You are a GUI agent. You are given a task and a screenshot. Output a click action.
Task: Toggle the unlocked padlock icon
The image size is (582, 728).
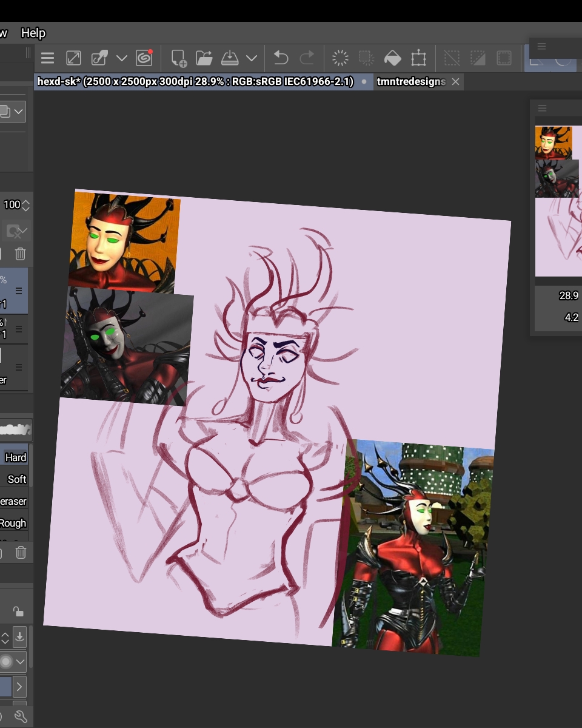pyautogui.click(x=18, y=611)
